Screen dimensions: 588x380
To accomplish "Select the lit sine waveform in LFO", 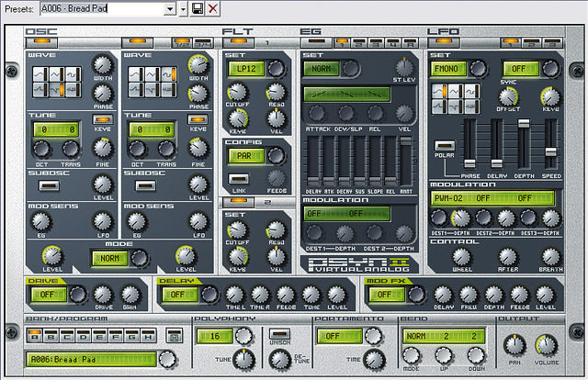I will tap(439, 91).
